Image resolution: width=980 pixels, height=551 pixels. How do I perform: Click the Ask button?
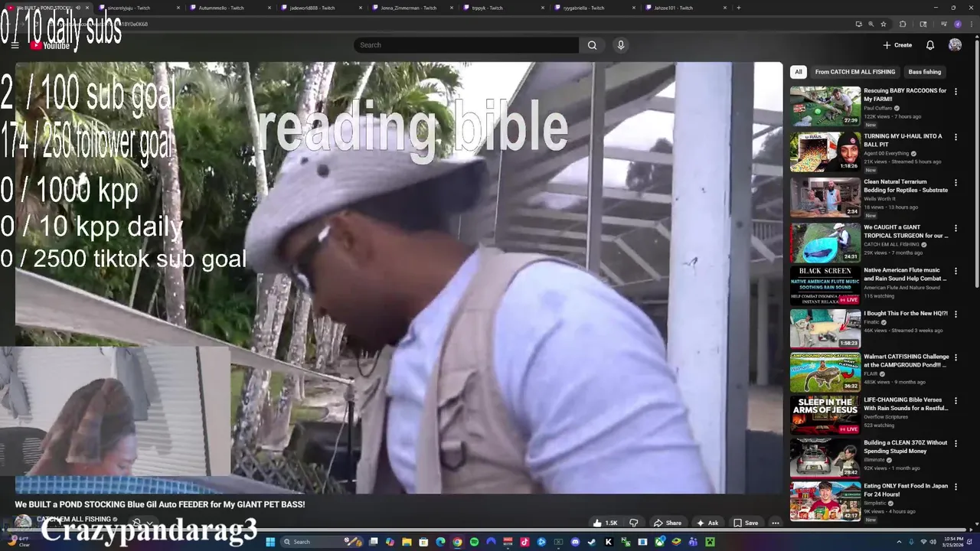click(707, 523)
